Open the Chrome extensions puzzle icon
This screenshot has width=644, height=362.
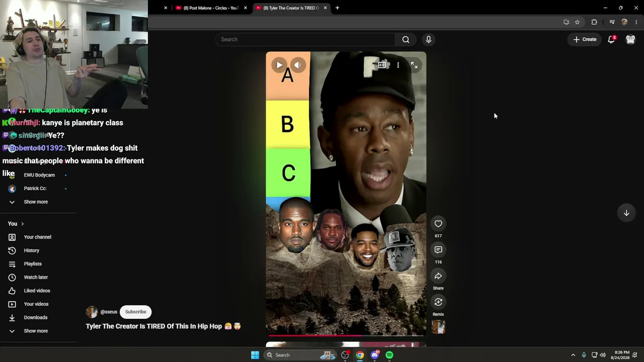[x=594, y=22]
